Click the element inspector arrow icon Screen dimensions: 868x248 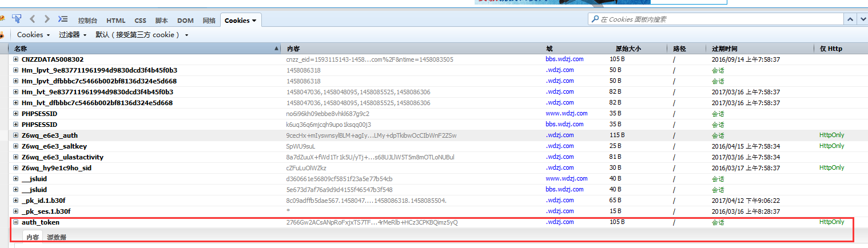[16, 19]
